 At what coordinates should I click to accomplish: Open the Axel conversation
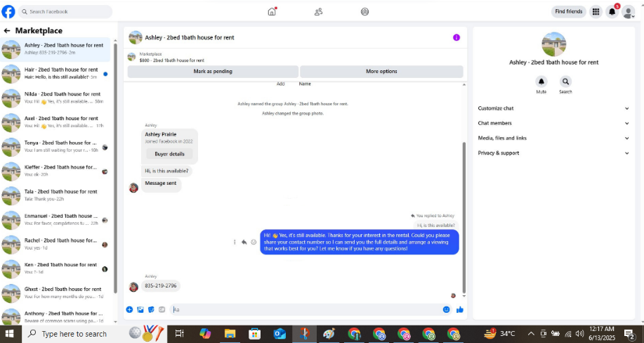(x=55, y=122)
